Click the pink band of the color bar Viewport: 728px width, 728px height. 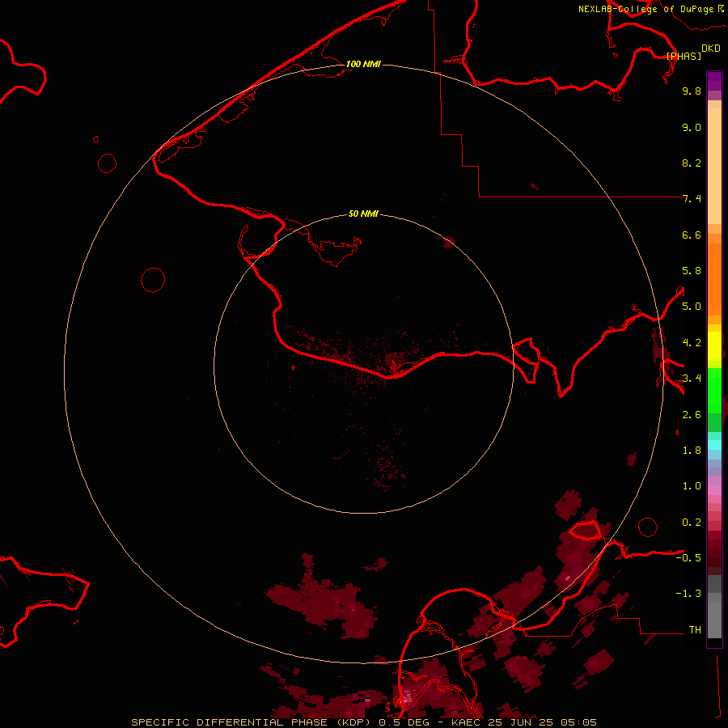click(x=714, y=491)
